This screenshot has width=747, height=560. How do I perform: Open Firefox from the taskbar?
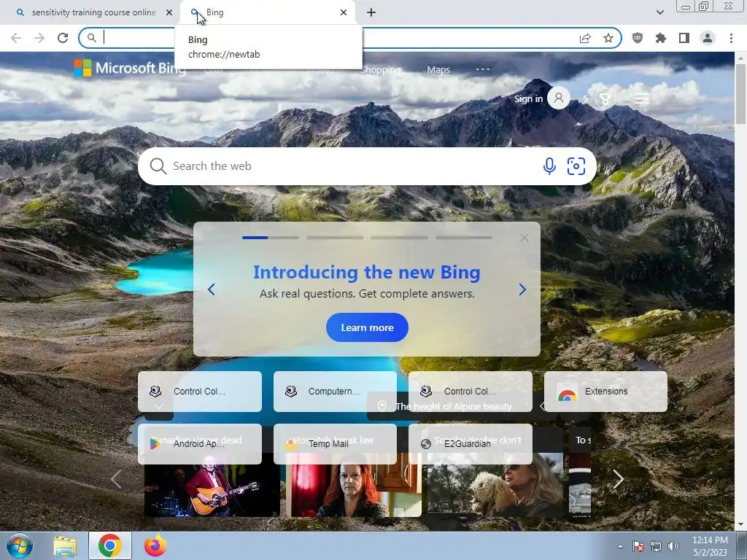(155, 545)
